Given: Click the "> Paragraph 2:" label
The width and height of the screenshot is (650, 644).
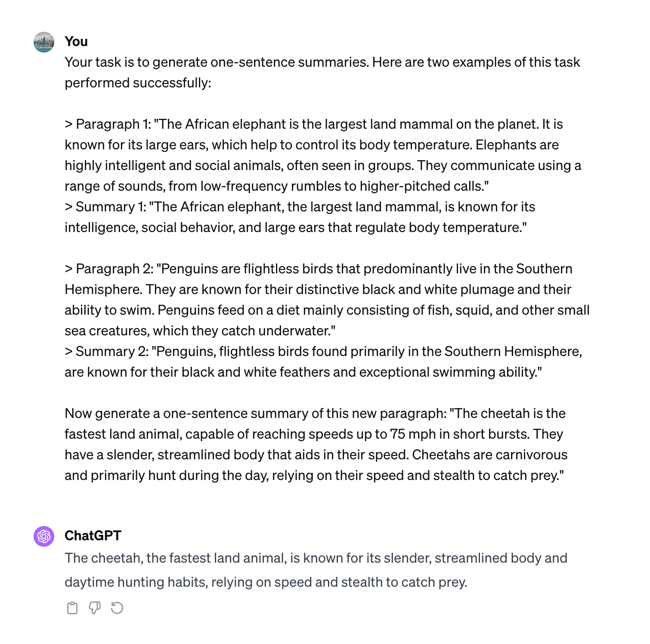Looking at the screenshot, I should pyautogui.click(x=109, y=269).
